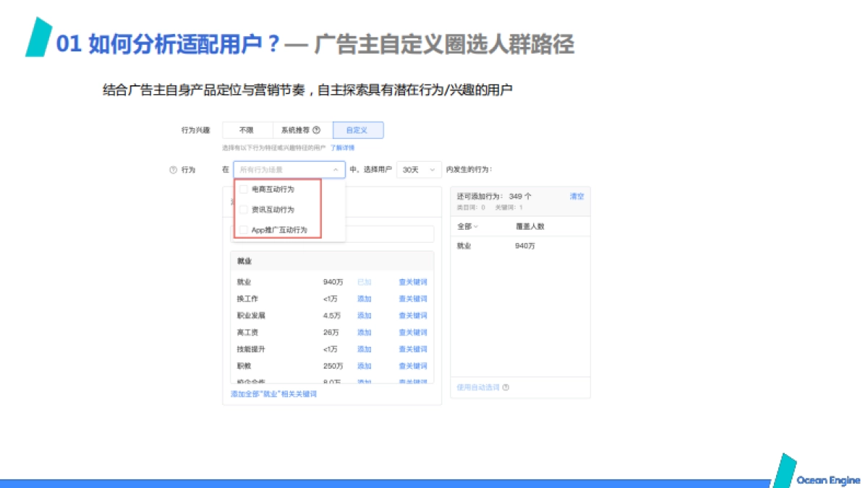Click the 所有行为场景 input field
Image resolution: width=868 pixels, height=488 pixels.
[x=275, y=169]
